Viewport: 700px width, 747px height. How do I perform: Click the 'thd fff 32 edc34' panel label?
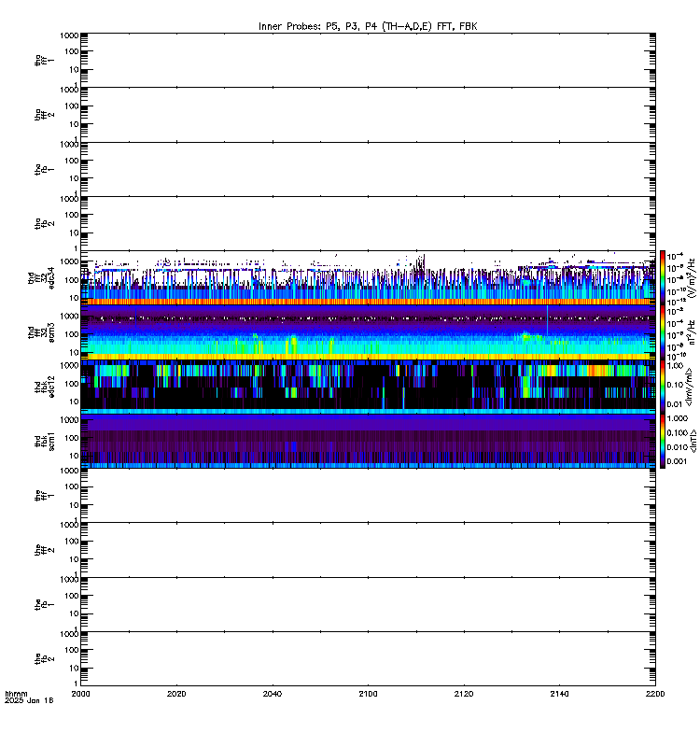pos(41,278)
